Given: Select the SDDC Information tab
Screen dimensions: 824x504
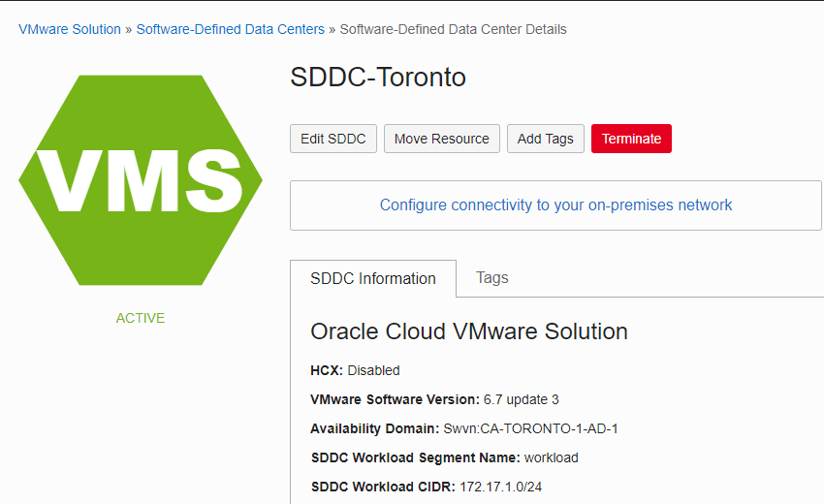Looking at the screenshot, I should [x=373, y=278].
